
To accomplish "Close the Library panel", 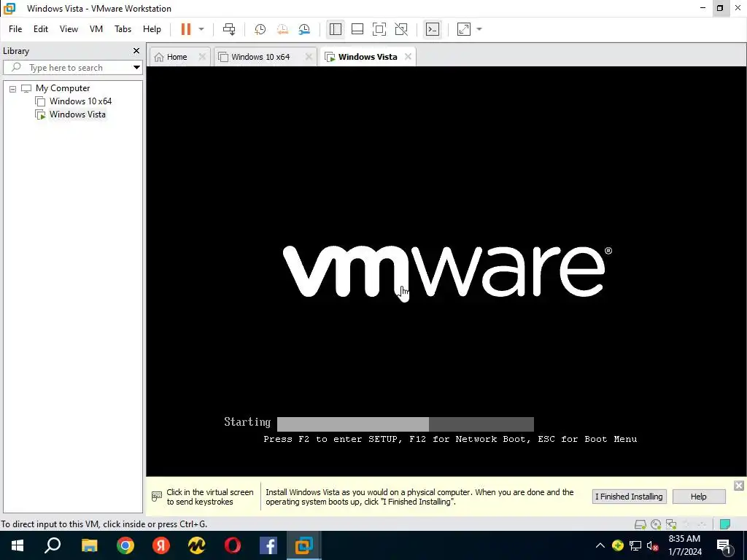I will (136, 50).
